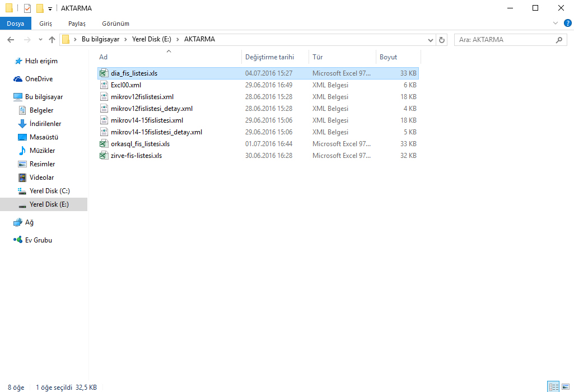
Task: Sort files by Boyut column header
Action: coord(388,57)
